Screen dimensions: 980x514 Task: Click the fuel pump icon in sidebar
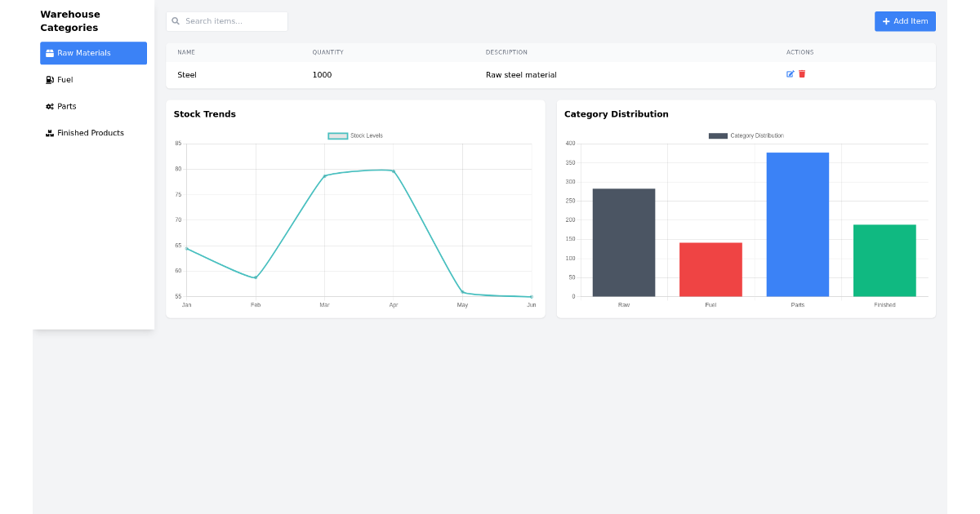48,79
